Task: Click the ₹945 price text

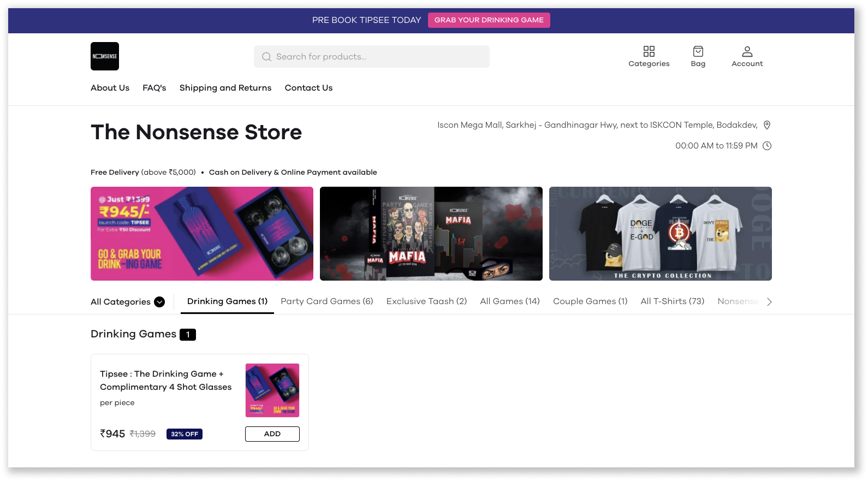Action: 112,434
